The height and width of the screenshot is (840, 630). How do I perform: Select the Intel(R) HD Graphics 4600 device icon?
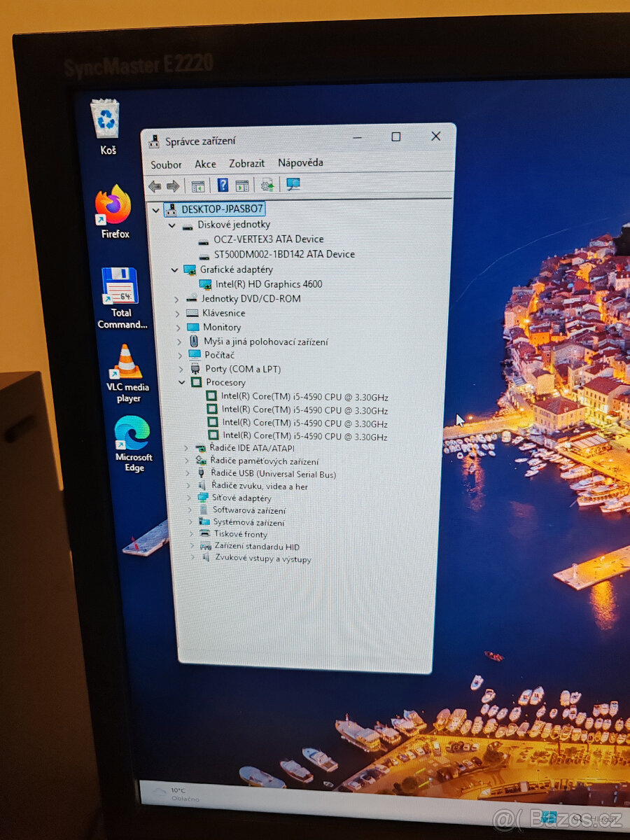[208, 284]
